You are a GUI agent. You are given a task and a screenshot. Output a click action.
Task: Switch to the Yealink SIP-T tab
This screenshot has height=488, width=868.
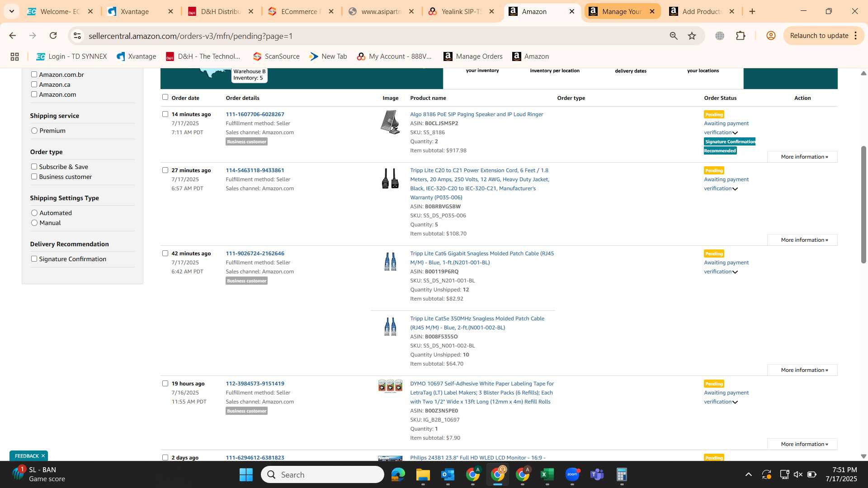click(x=461, y=11)
